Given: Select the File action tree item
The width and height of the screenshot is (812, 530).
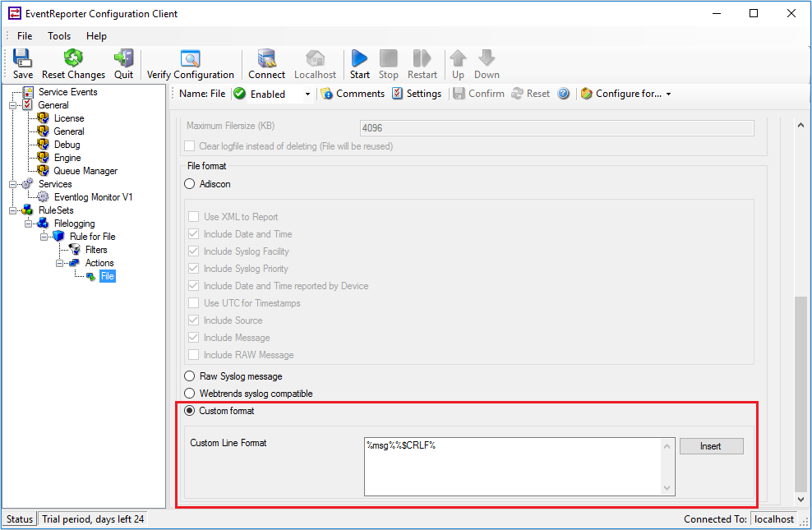Looking at the screenshot, I should click(107, 276).
